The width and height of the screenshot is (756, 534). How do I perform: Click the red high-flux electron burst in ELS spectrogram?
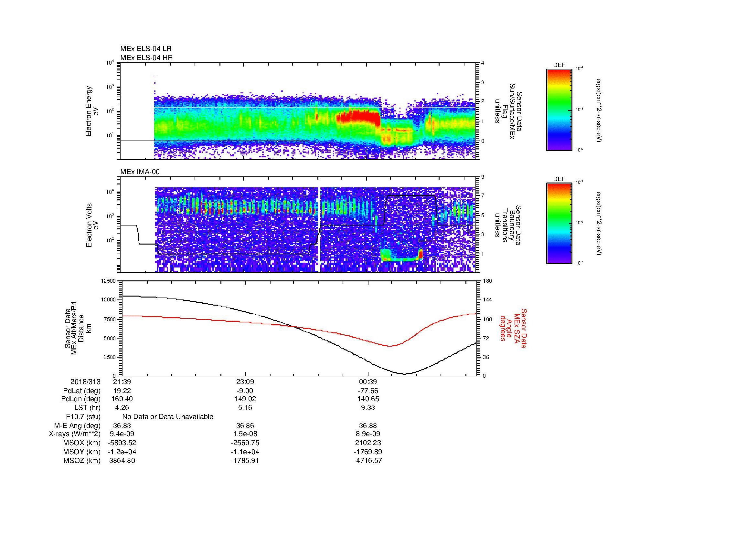point(358,117)
